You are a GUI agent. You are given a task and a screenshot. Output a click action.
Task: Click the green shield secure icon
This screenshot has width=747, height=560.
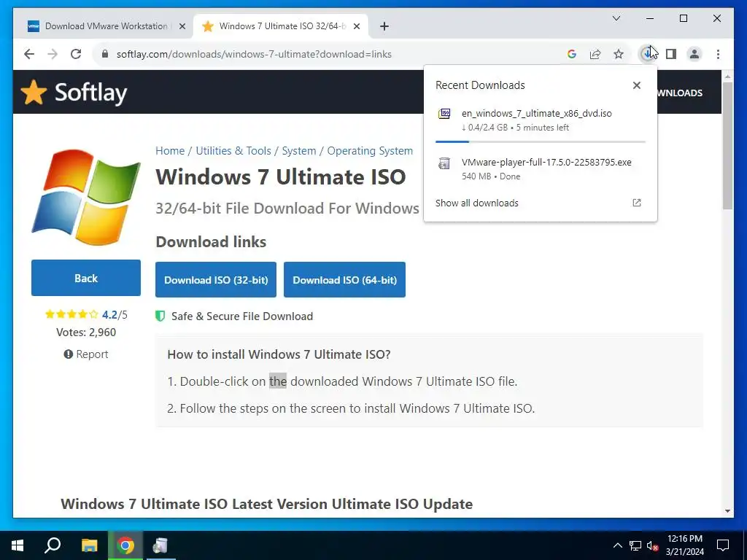(x=160, y=316)
